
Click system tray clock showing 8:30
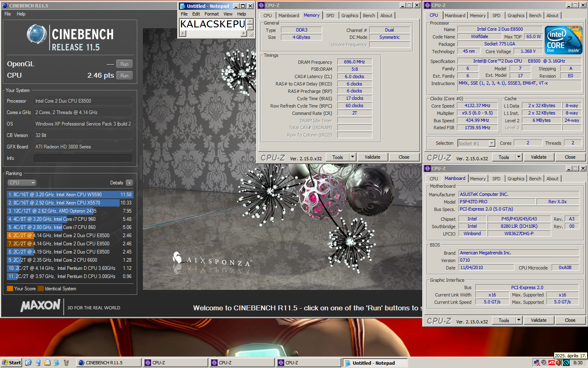578,363
